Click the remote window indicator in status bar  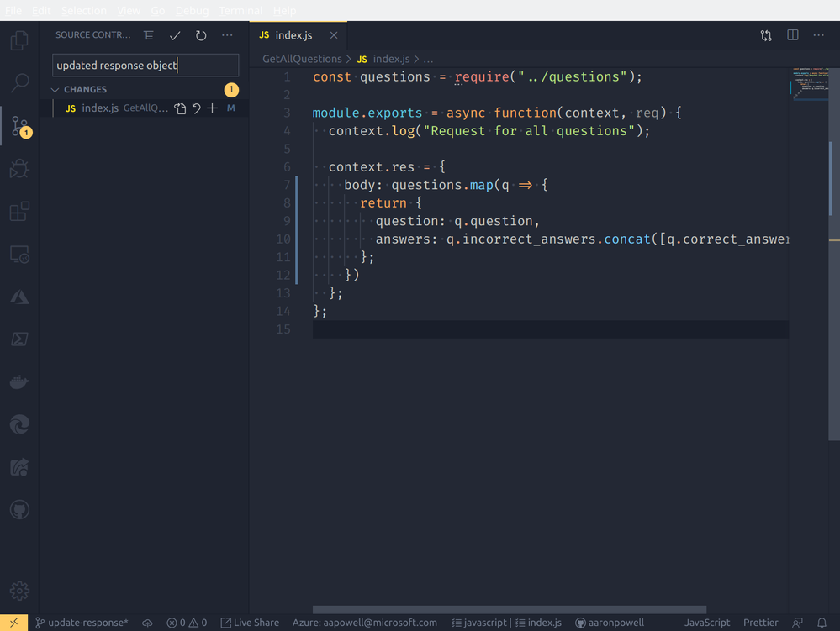14,623
